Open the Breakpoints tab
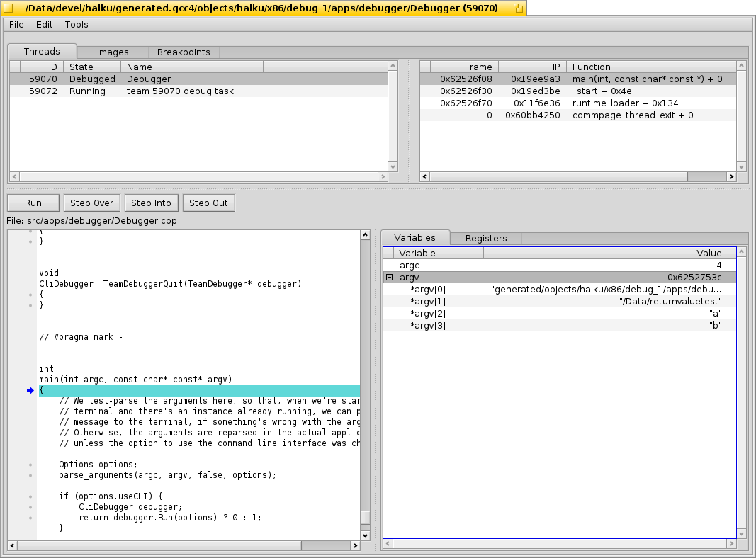 [x=184, y=52]
